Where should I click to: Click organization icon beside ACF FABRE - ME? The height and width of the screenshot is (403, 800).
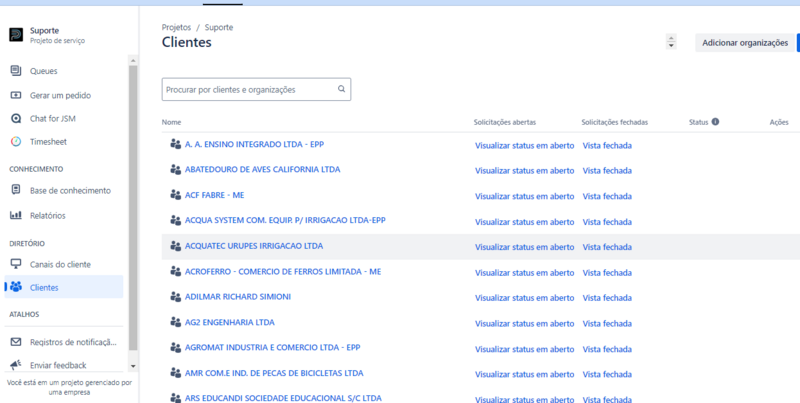176,195
